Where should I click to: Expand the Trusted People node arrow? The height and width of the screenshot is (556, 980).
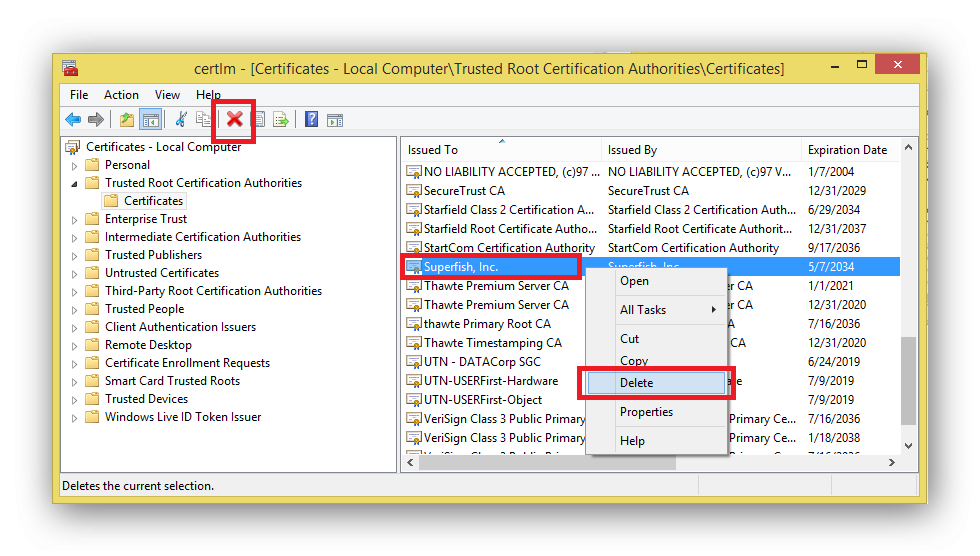(x=74, y=310)
